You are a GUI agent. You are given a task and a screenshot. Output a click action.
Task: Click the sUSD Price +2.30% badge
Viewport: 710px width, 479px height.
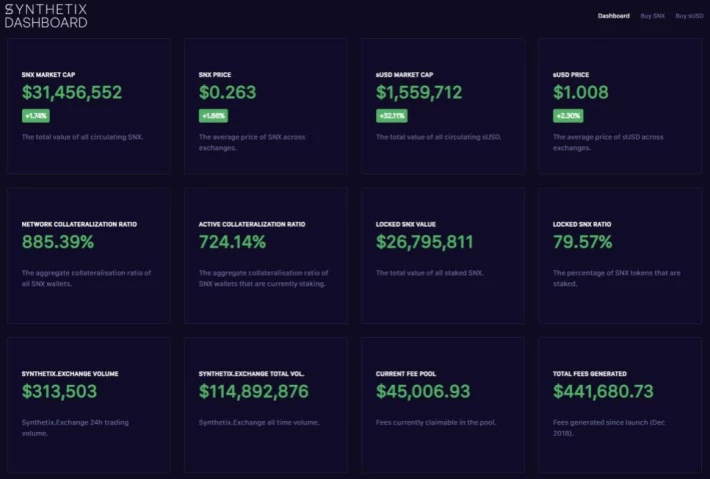(568, 116)
